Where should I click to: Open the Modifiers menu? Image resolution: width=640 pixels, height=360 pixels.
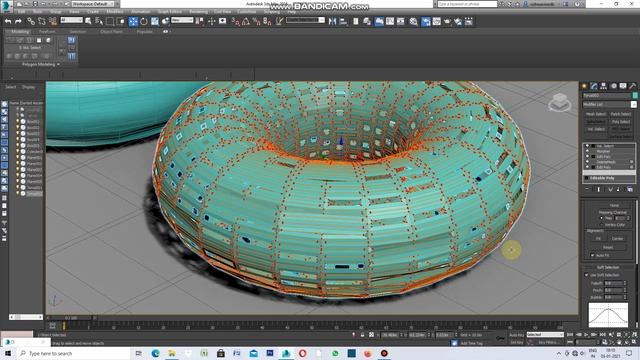point(115,12)
